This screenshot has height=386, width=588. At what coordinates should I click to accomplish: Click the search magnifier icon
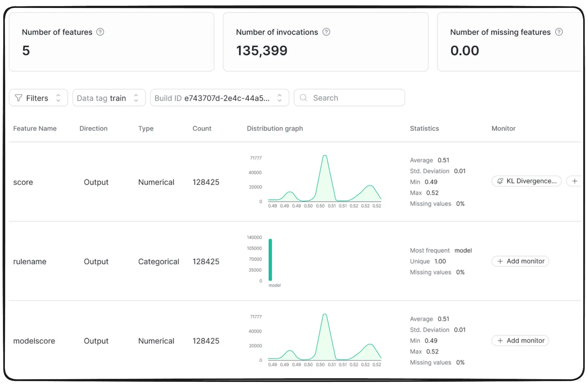[303, 97]
